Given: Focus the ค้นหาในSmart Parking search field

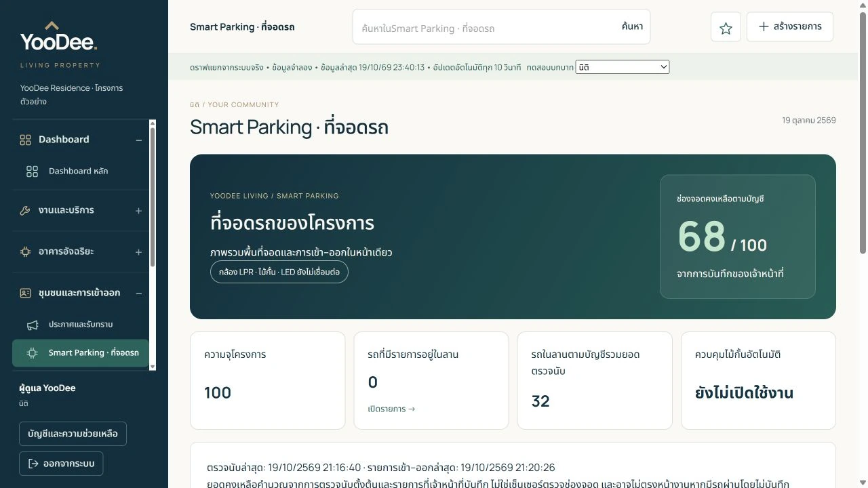Looking at the screenshot, I should click(x=485, y=28).
